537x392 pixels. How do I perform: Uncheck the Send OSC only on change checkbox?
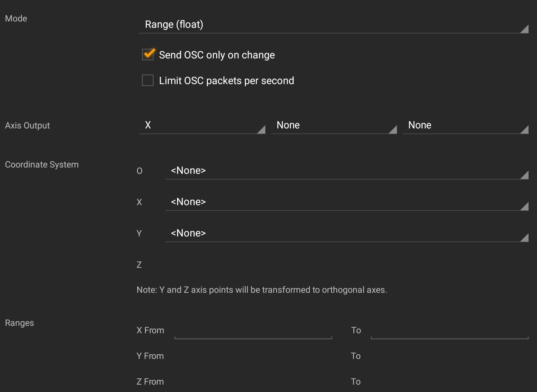tap(148, 55)
